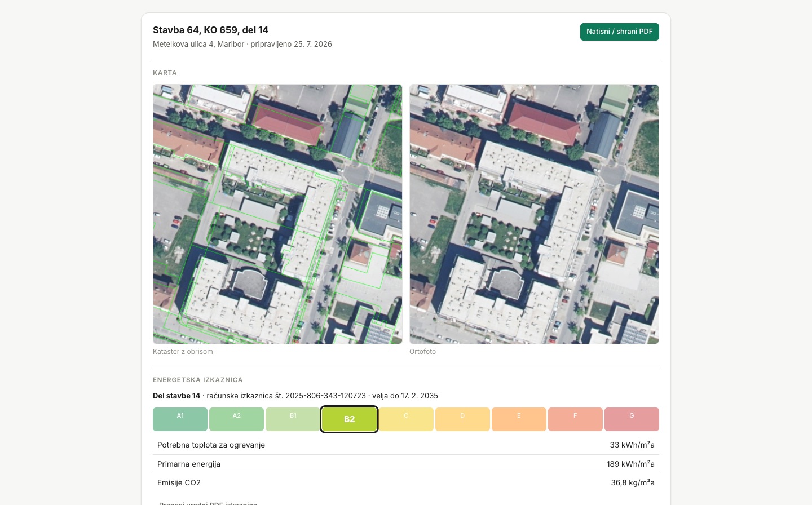Select the F energy class swatch

coord(575,419)
